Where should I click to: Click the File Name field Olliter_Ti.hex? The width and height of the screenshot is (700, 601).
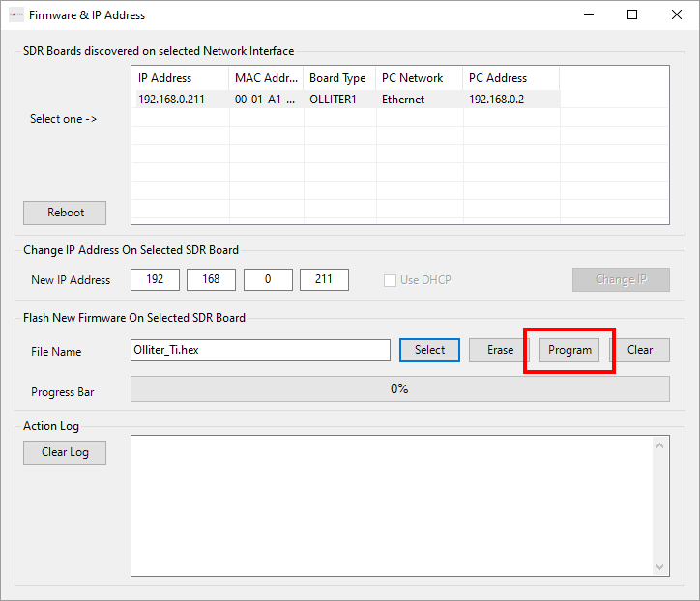pos(260,350)
